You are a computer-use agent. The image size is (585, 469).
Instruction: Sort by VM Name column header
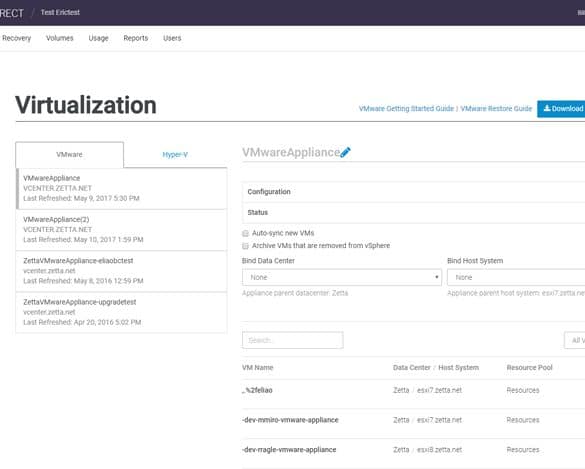[257, 368]
